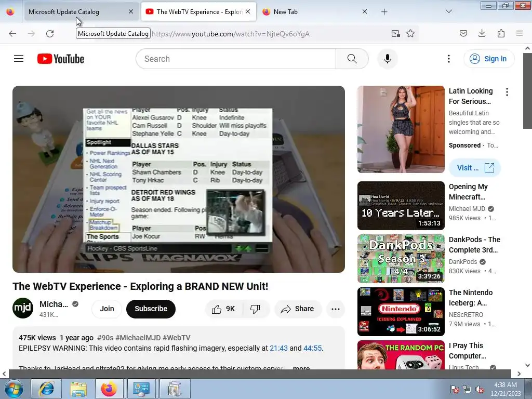Image resolution: width=532 pixels, height=399 pixels.
Task: Open the #WebTV hashtag link
Action: pos(177,338)
